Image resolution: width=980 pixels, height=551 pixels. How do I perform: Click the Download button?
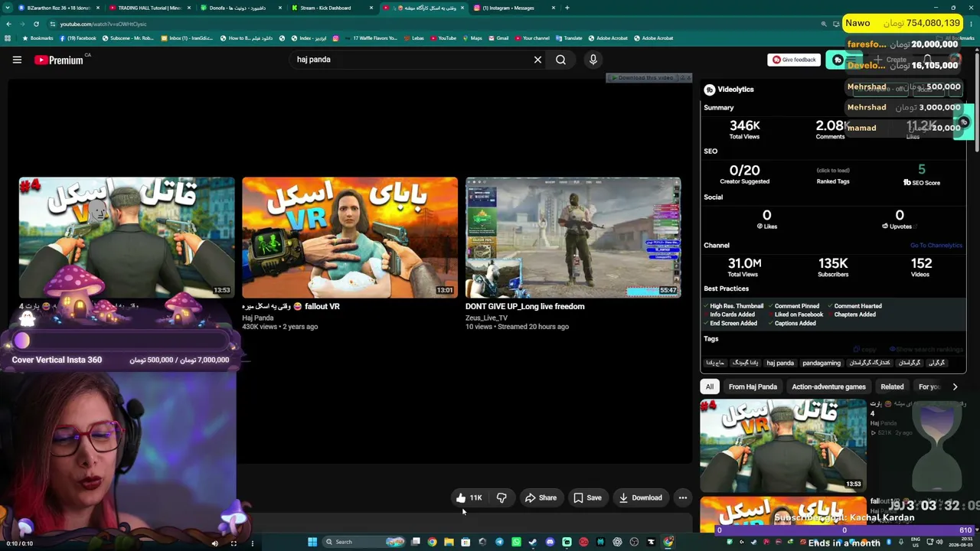[x=640, y=497]
